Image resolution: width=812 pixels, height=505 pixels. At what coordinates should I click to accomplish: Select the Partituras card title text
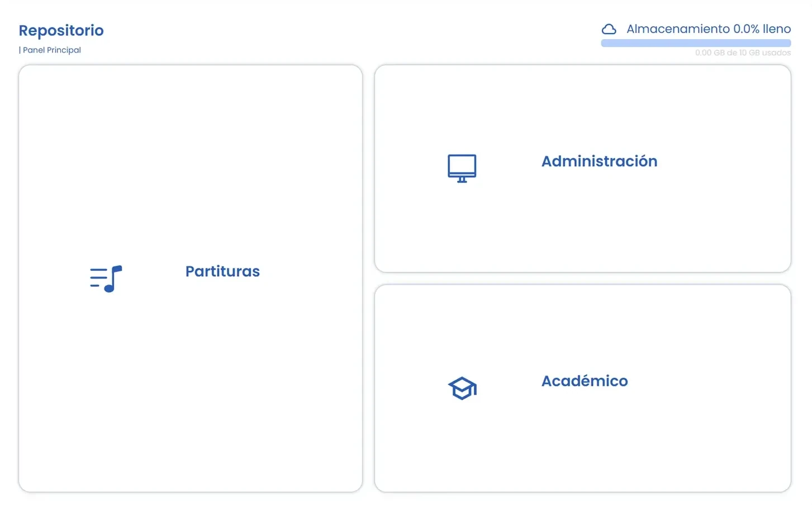click(222, 271)
